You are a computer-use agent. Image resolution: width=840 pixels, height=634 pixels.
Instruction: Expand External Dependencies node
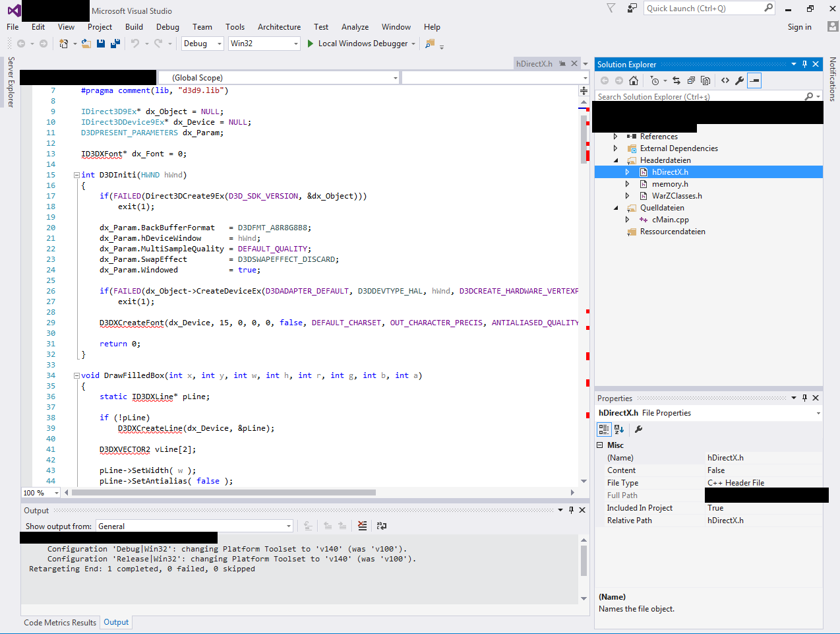click(x=616, y=148)
